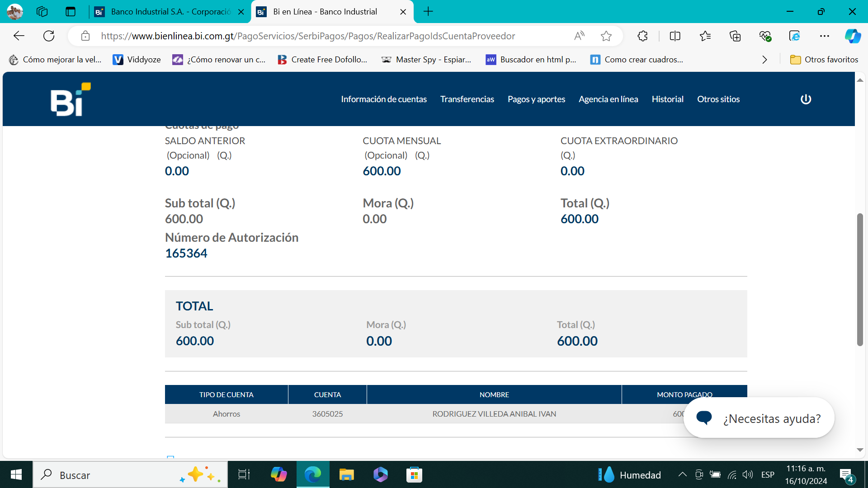The image size is (868, 488).
Task: Open File Explorer from taskbar
Action: tap(346, 475)
